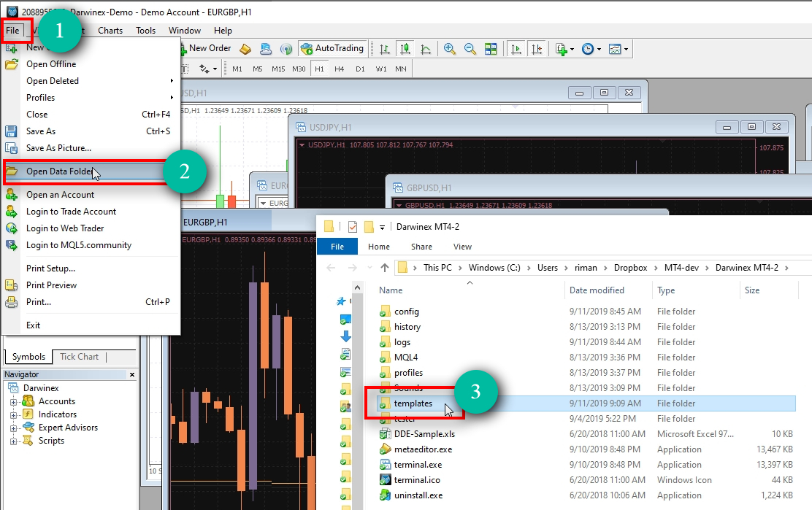The height and width of the screenshot is (510, 812).
Task: Open the Home ribbon tab in Explorer
Action: 378,247
